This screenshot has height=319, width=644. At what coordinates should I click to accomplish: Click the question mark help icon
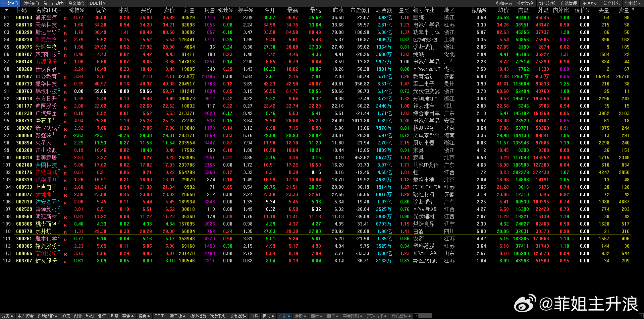(x=633, y=10)
